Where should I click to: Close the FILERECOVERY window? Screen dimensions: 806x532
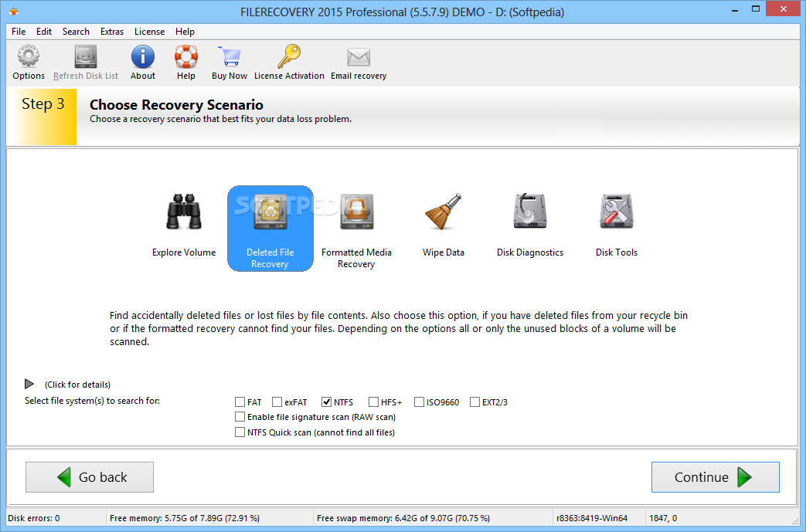pyautogui.click(x=784, y=8)
